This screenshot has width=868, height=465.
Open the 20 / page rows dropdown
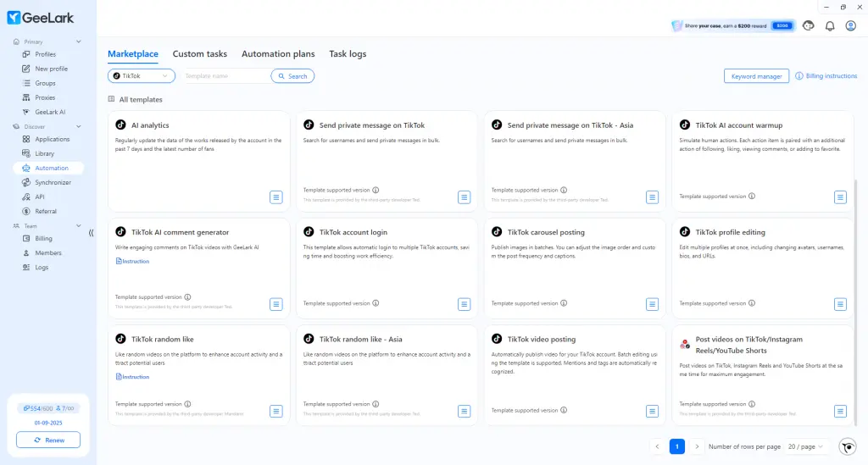pyautogui.click(x=805, y=446)
